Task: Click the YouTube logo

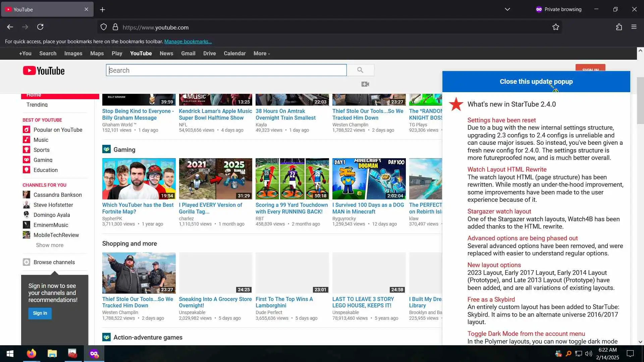Action: click(44, 71)
